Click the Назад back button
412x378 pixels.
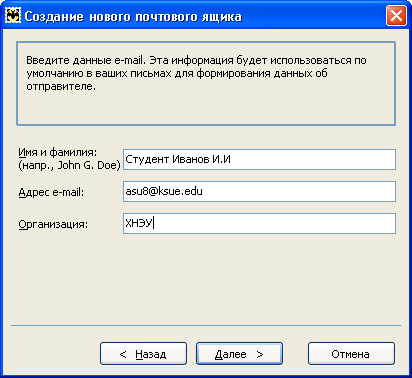(143, 354)
